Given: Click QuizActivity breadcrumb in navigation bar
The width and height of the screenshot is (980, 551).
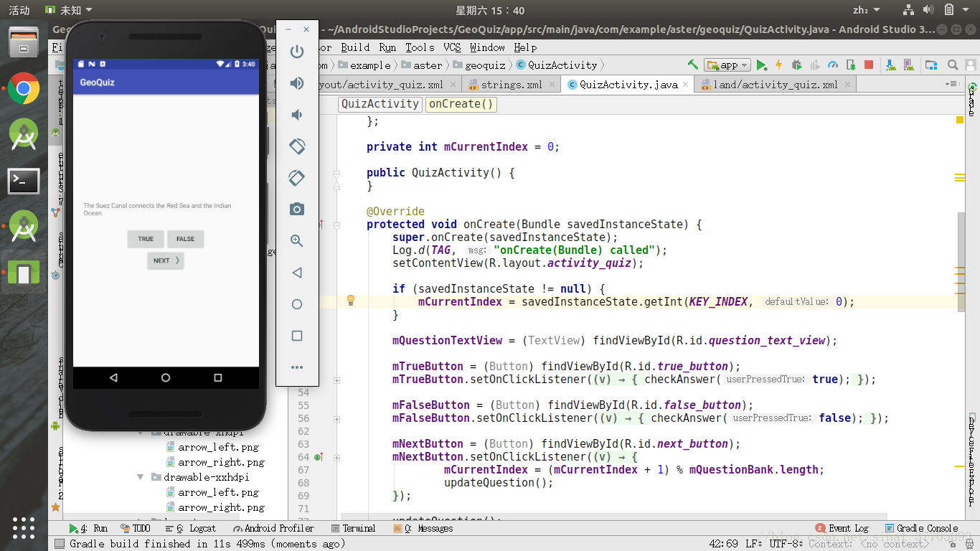Looking at the screenshot, I should coord(557,65).
